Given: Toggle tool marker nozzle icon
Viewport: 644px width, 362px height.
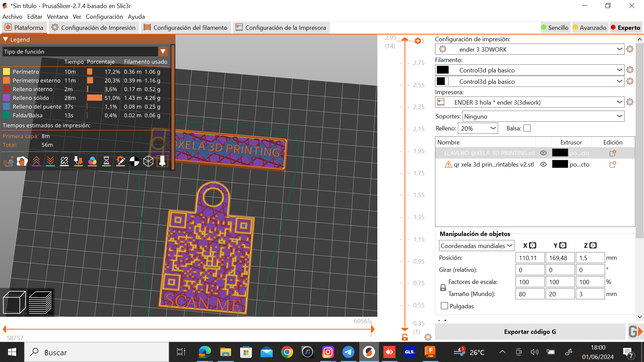Looking at the screenshot, I should coord(162,161).
